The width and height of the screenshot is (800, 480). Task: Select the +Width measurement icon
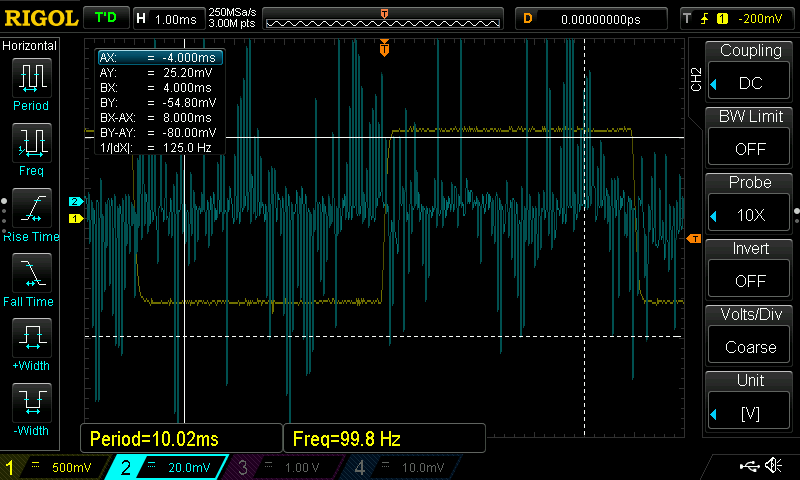coord(32,338)
